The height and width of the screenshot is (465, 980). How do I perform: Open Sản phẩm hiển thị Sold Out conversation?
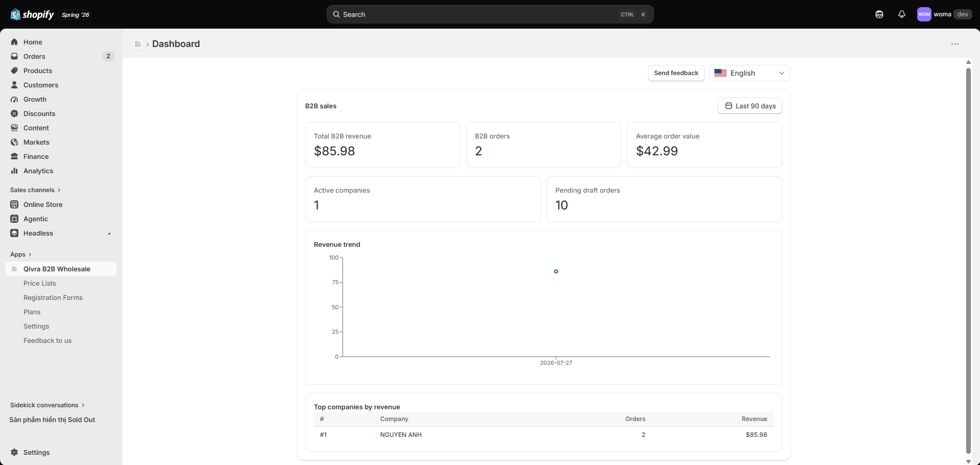[52, 420]
